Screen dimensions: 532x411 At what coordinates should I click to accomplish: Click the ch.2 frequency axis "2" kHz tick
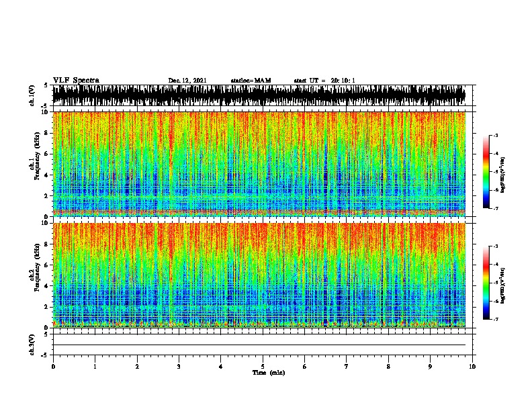point(46,307)
